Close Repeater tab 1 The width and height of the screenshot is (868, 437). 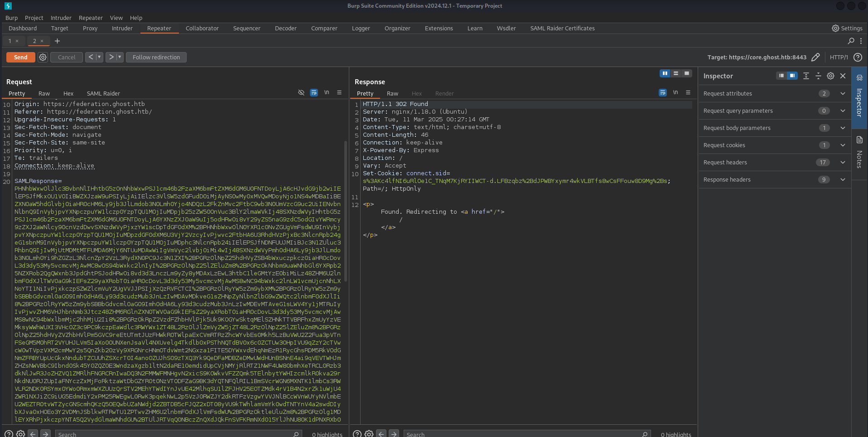(17, 41)
